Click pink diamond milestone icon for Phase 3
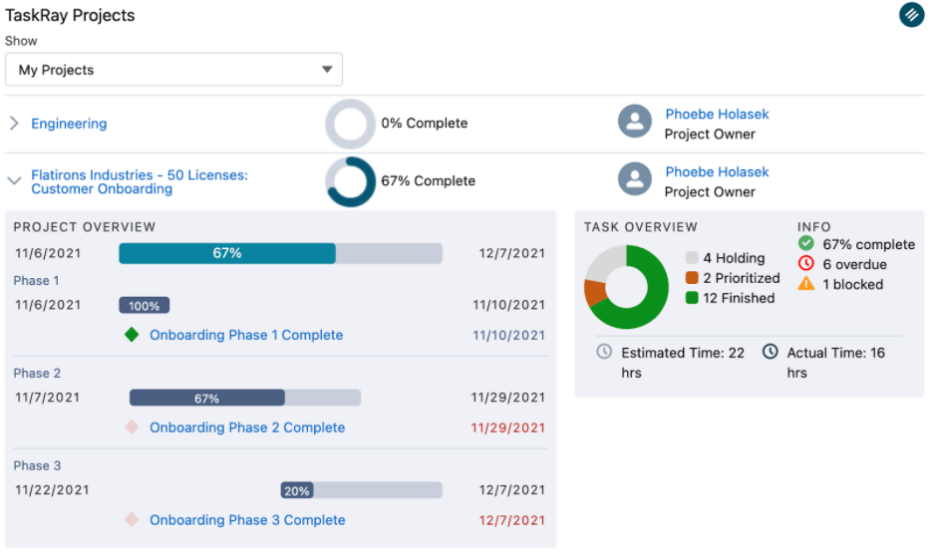Image resolution: width=931 pixels, height=560 pixels. pos(132,520)
